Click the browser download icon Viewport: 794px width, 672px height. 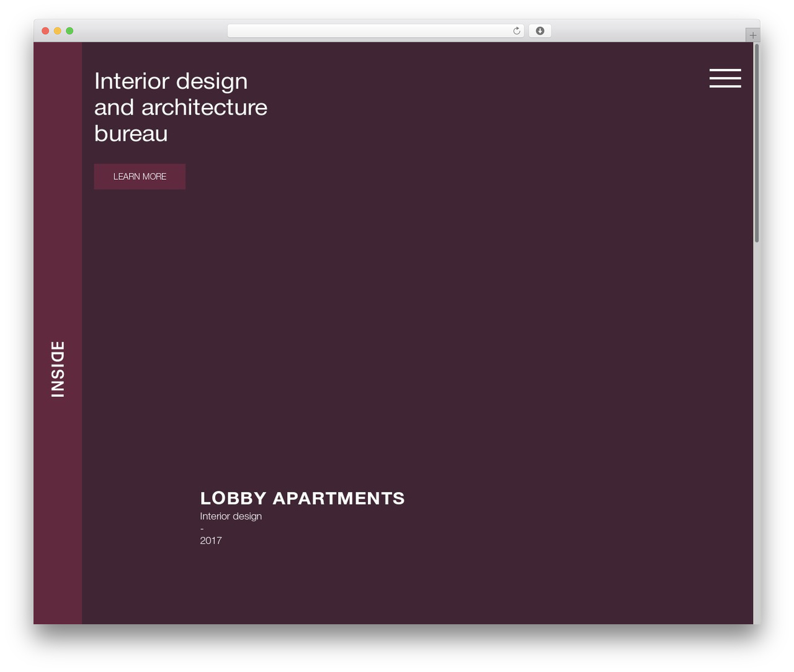pos(540,31)
